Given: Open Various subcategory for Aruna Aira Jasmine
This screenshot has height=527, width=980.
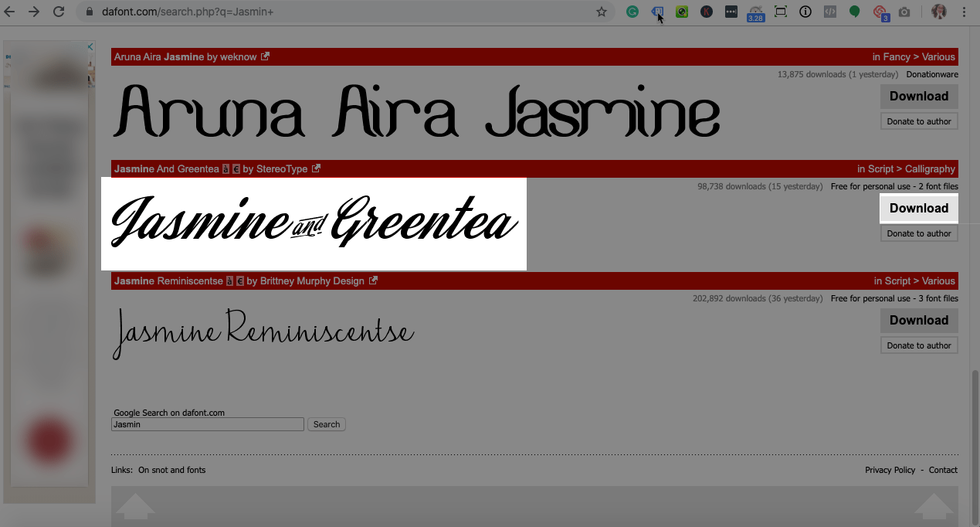Looking at the screenshot, I should [x=938, y=56].
